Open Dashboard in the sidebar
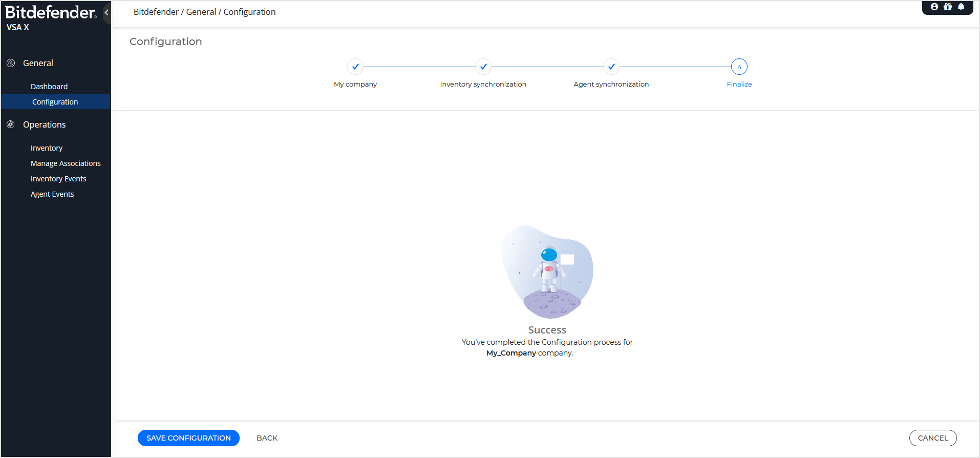This screenshot has width=980, height=458. point(49,87)
